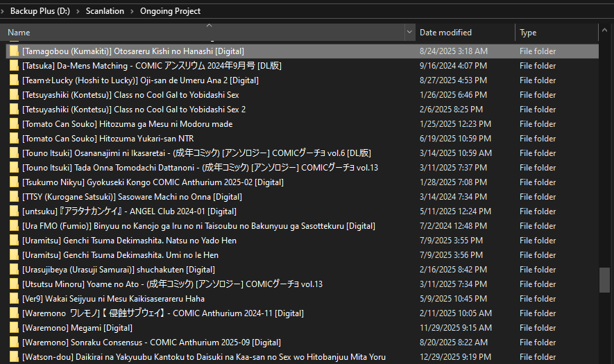The height and width of the screenshot is (364, 614).
Task: Click folder icon of untsuku ANGEL Club 2024-01
Action: [x=14, y=211]
